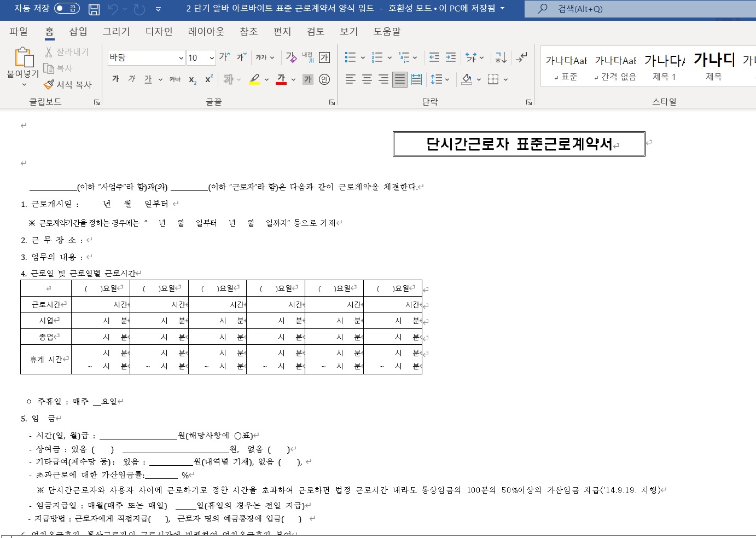Click the phonetic guide icon

(x=307, y=57)
